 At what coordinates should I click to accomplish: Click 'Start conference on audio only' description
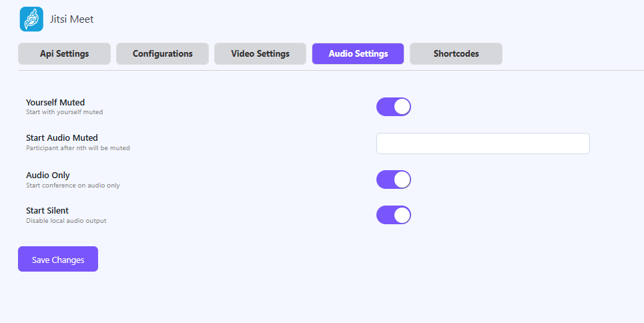(73, 185)
